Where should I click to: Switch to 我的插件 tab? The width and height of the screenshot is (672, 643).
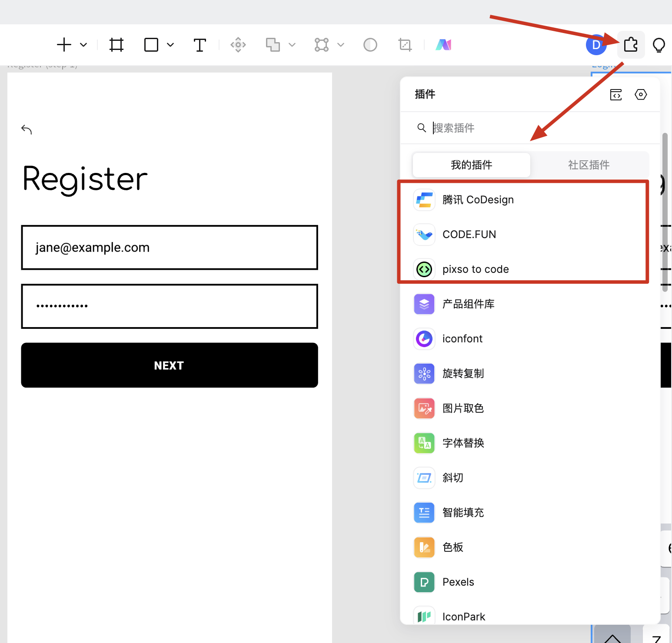point(471,165)
